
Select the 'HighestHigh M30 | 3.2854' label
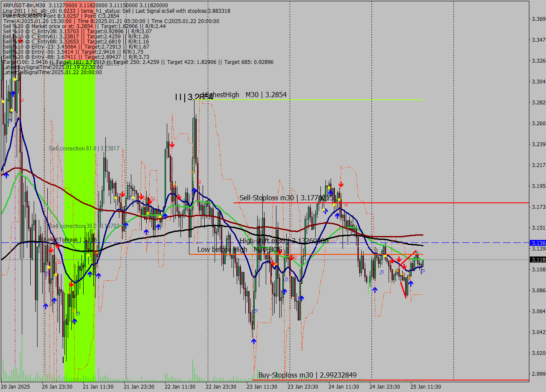[245, 95]
